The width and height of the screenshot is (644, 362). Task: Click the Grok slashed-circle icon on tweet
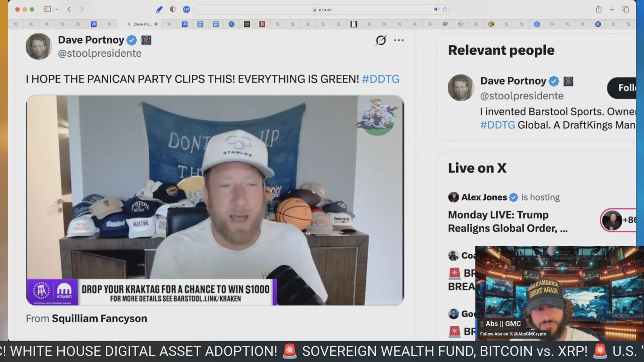pos(381,40)
